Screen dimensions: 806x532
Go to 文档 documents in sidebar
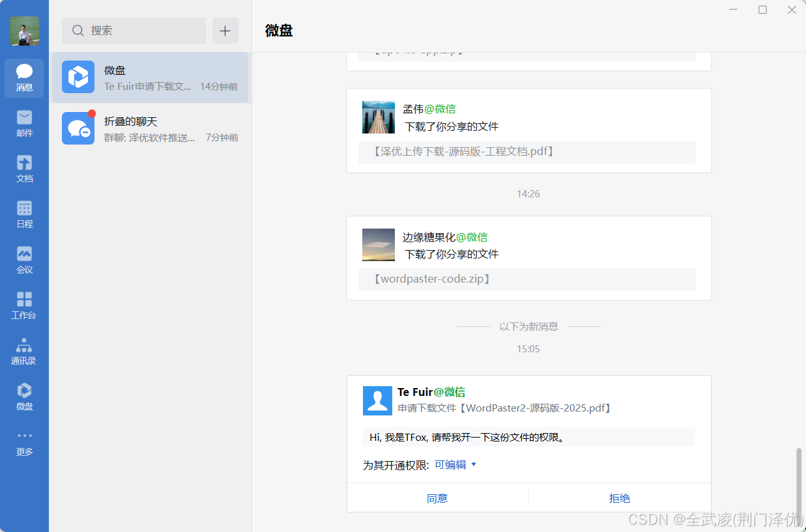point(24,169)
